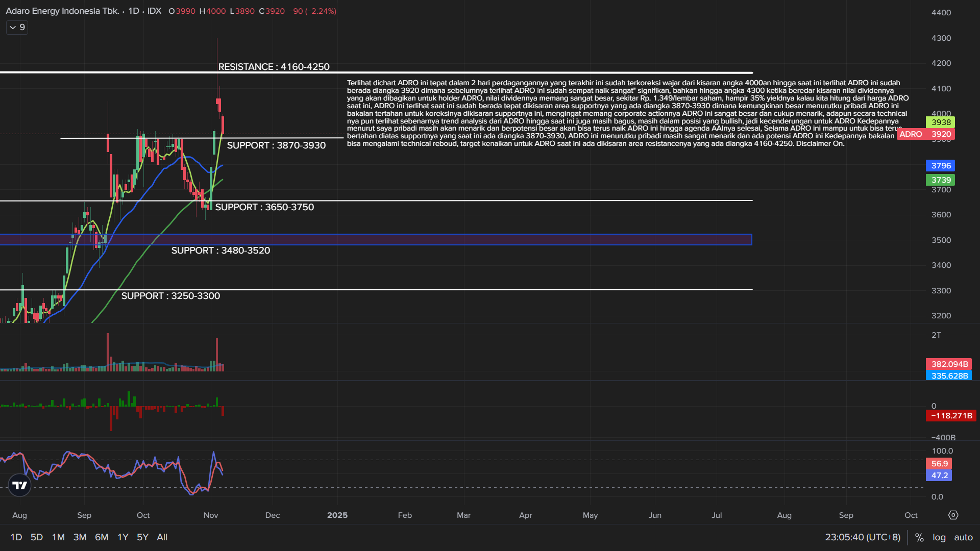
Task: Choose the 1Y range button
Action: [x=123, y=537]
